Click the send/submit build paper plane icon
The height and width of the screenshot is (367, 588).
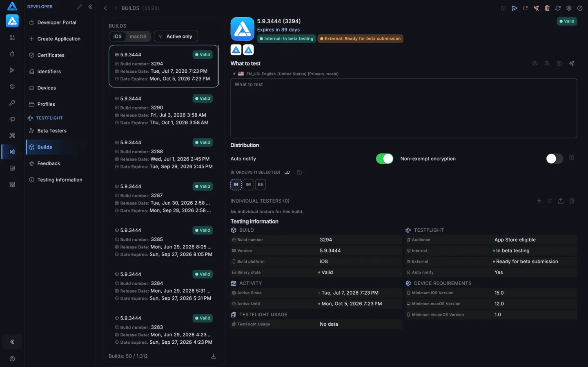pyautogui.click(x=514, y=8)
